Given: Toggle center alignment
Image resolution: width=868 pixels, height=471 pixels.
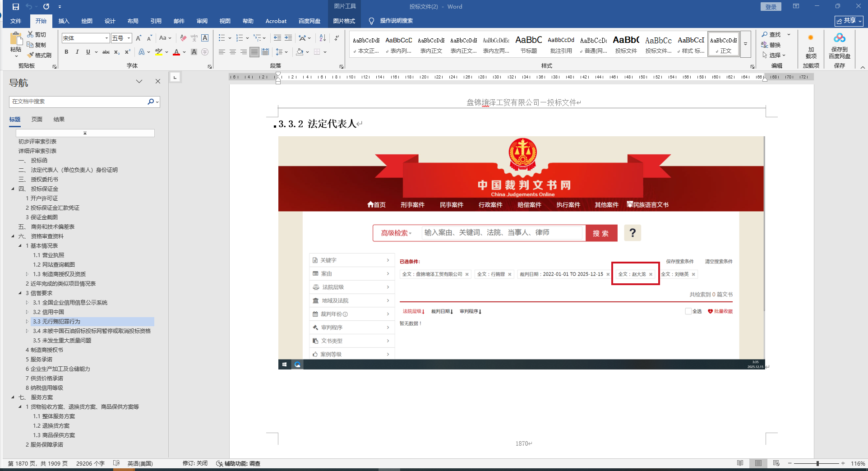Looking at the screenshot, I should (x=232, y=52).
